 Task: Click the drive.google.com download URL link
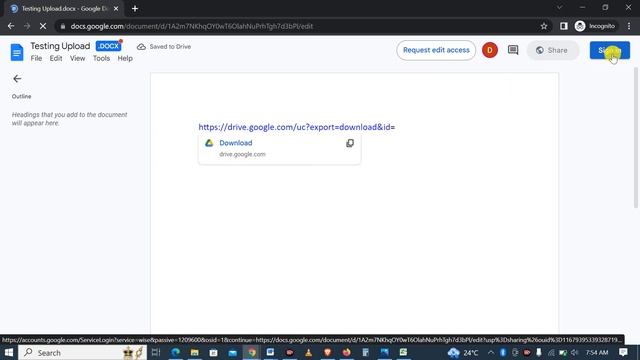[297, 127]
